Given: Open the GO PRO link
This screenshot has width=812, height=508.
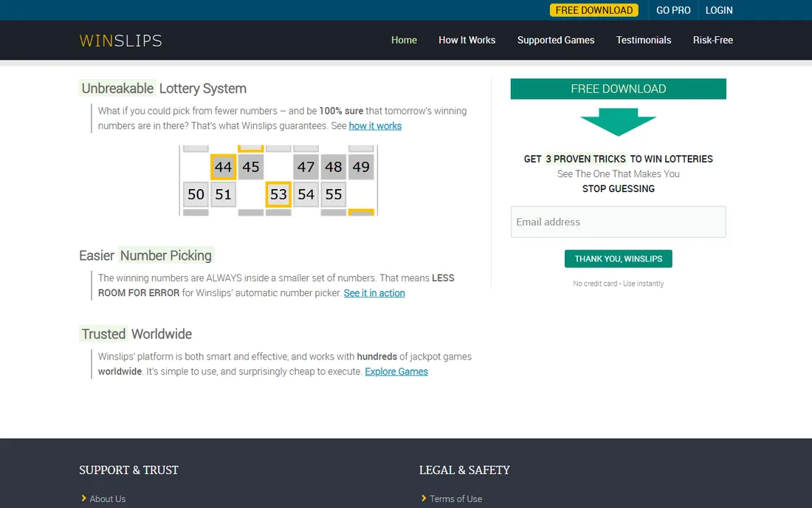Looking at the screenshot, I should 673,10.
